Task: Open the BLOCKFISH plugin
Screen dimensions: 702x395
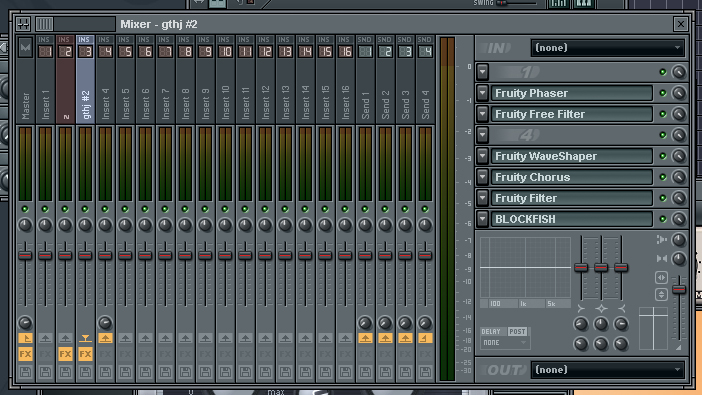Action: click(x=572, y=219)
